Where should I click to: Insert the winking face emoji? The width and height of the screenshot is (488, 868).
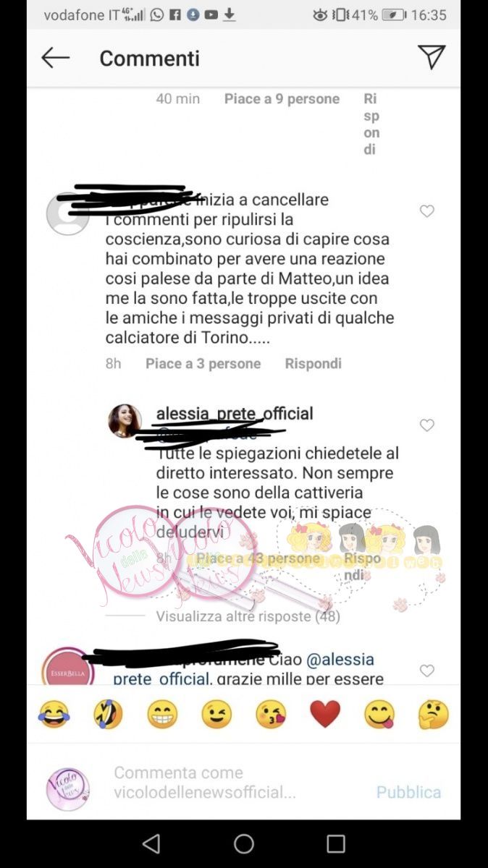tap(216, 715)
